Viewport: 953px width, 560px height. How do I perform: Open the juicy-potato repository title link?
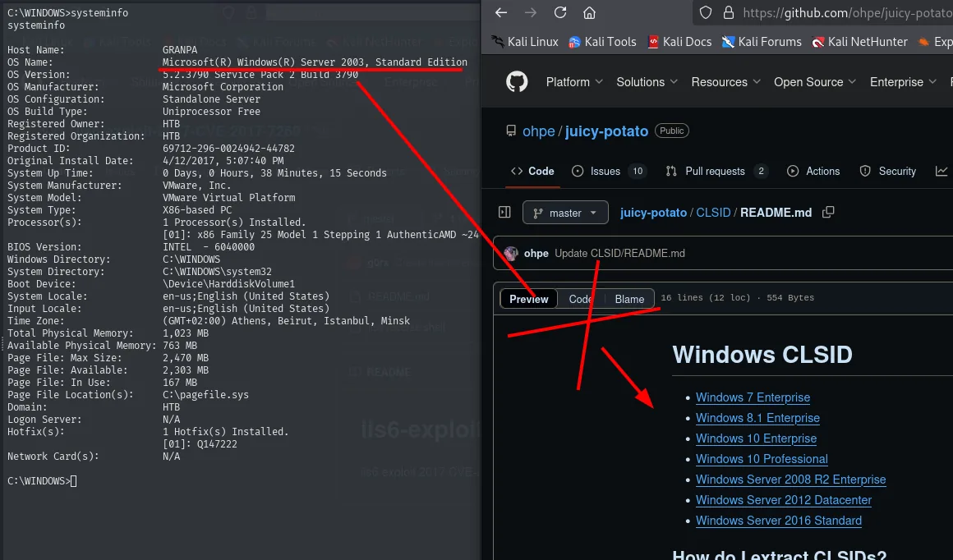pos(606,131)
